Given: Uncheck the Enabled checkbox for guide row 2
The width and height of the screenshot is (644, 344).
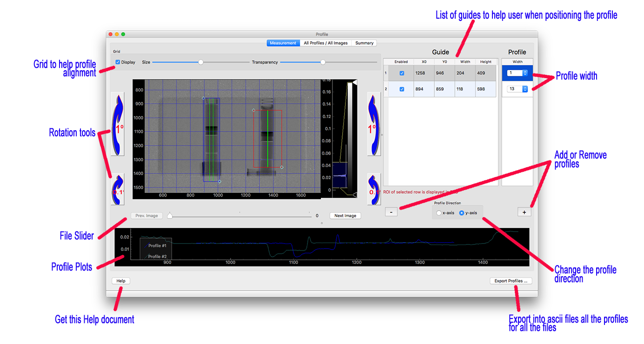Looking at the screenshot, I should (402, 89).
